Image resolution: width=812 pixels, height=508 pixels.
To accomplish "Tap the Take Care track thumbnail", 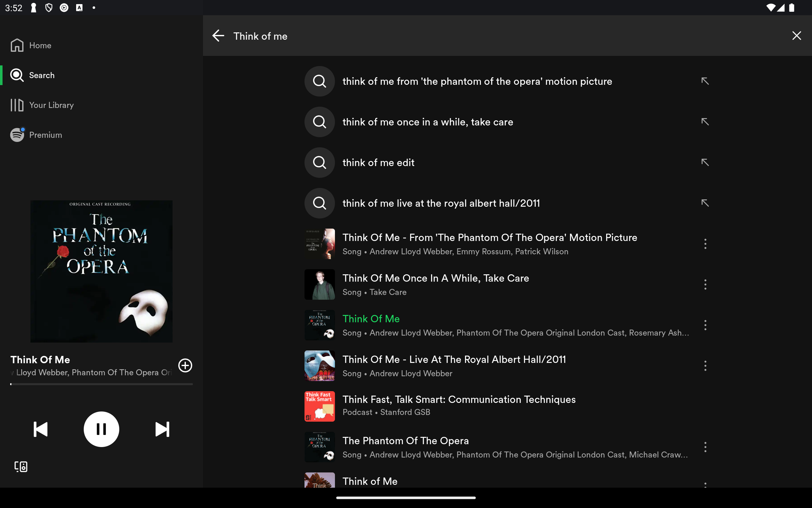I will point(319,284).
